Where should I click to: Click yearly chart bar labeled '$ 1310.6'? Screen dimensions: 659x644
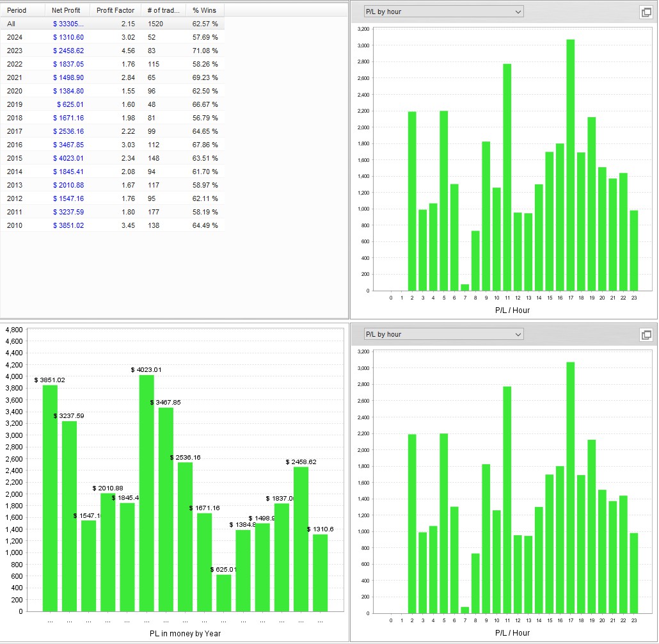tap(321, 573)
